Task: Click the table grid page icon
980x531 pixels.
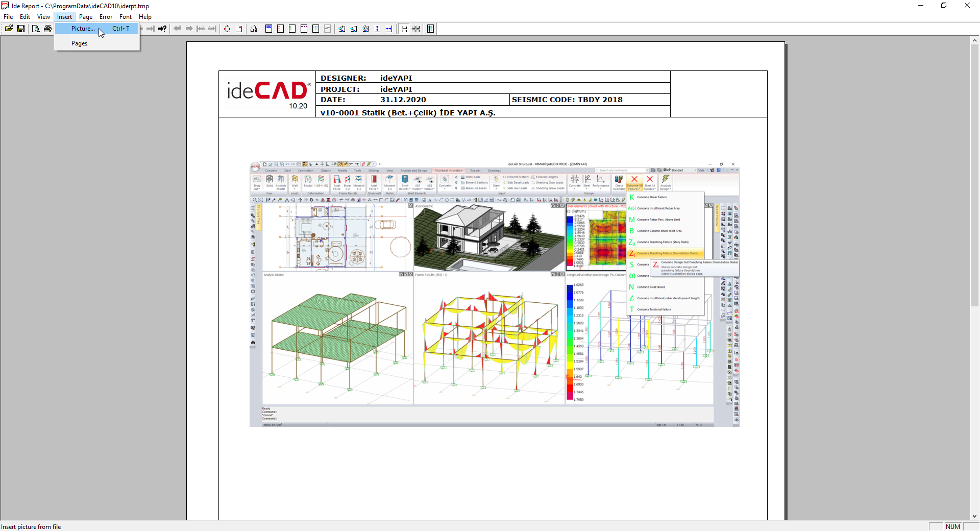Action: click(x=315, y=29)
